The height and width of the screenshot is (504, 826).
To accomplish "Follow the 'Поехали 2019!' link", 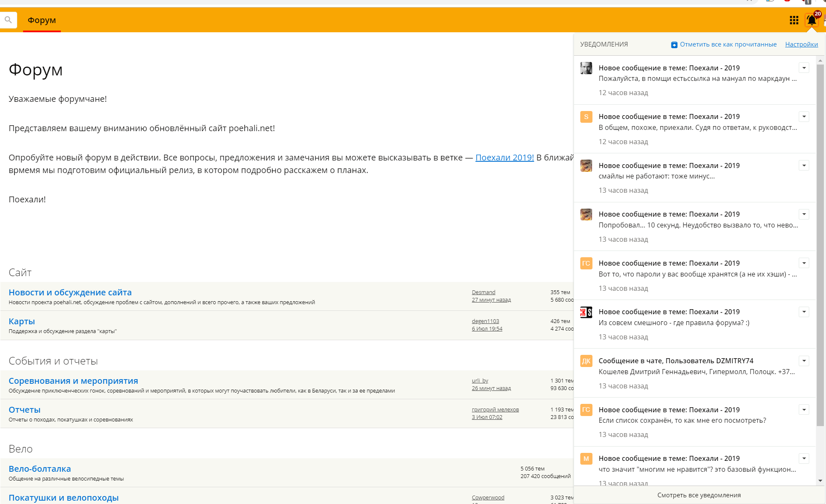I will click(504, 158).
